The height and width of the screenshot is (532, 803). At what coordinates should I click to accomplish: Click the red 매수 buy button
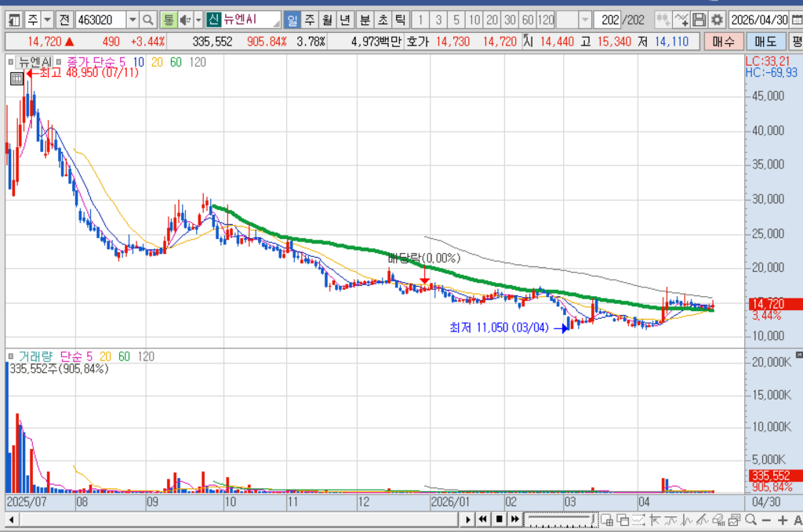pyautogui.click(x=723, y=42)
